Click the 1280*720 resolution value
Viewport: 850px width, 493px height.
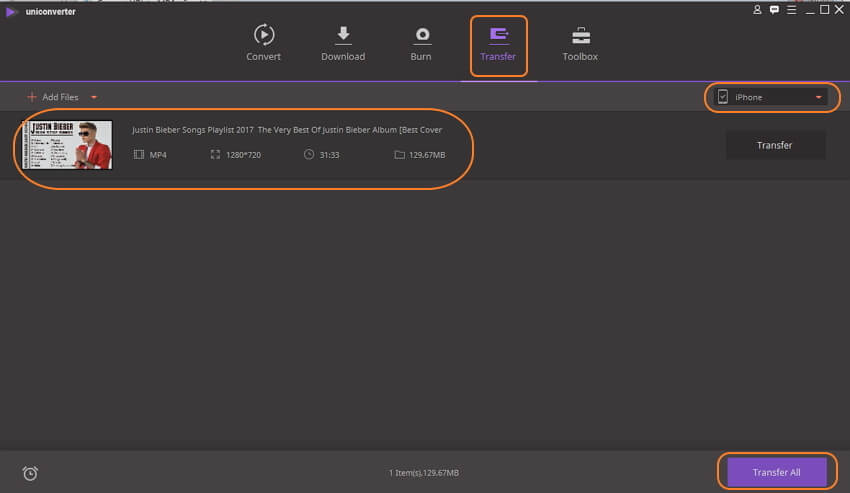[243, 155]
